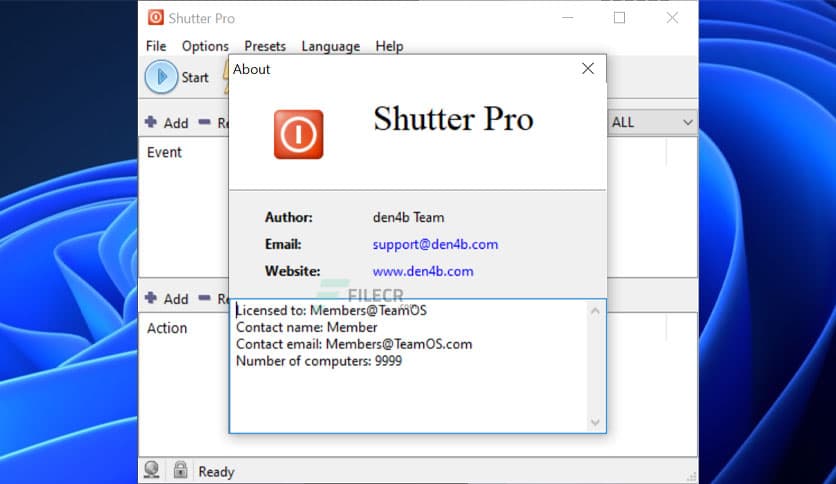Screen dimensions: 836x484
Task: Click the red Shutter Pro power logo
Action: click(298, 135)
